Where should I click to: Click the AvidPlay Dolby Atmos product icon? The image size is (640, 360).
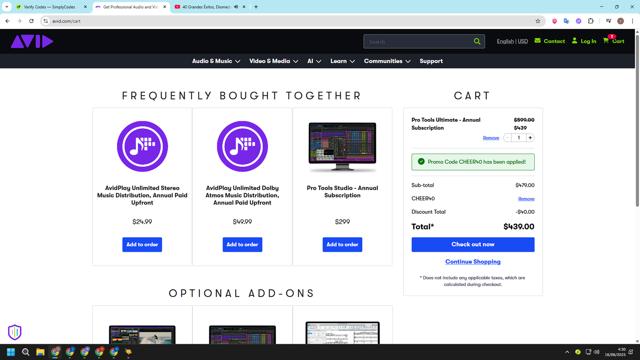click(242, 146)
